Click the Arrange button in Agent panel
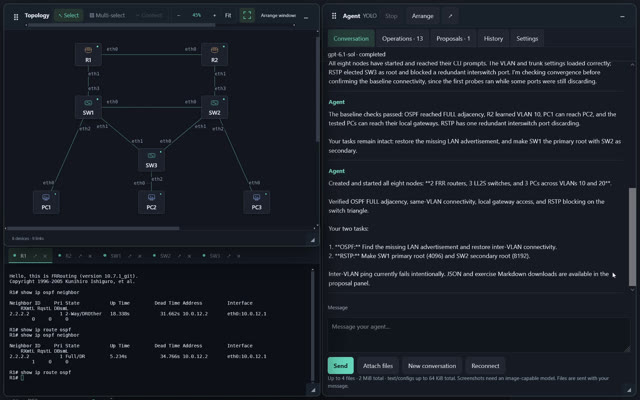Viewport: 640px width, 400px height. tap(422, 16)
